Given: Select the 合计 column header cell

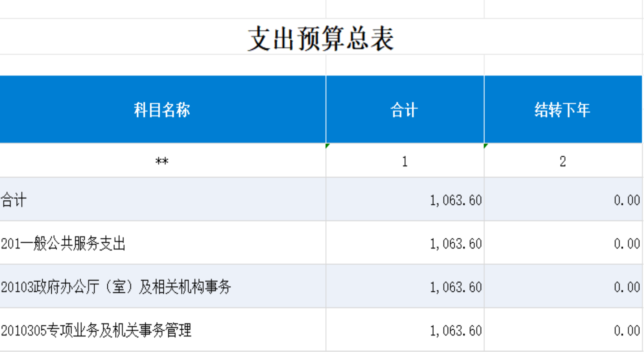Looking at the screenshot, I should (x=404, y=110).
